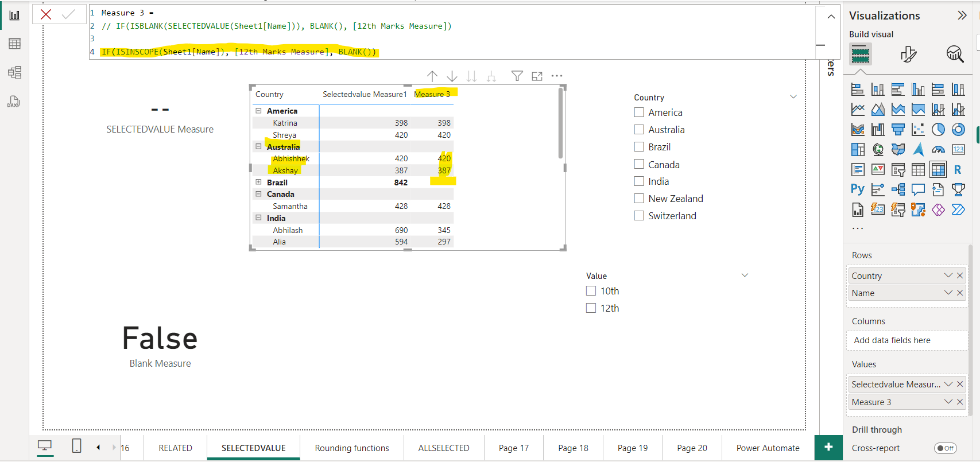Open the Table view in left sidebar
The height and width of the screenshot is (462, 980).
[x=14, y=44]
